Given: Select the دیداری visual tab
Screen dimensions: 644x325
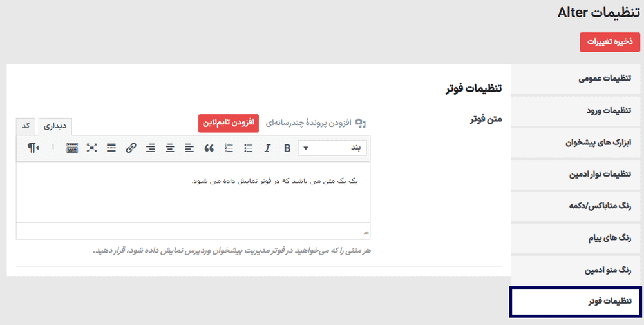Looking at the screenshot, I should 55,126.
